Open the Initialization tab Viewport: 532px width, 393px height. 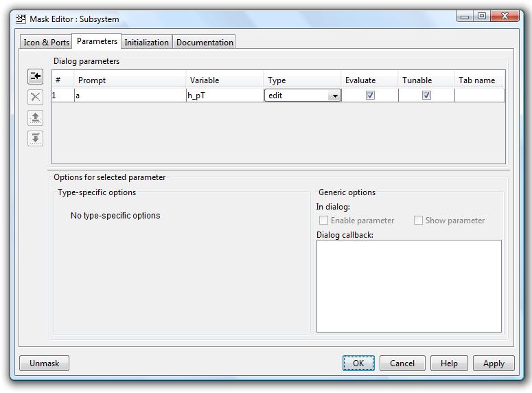[x=146, y=43]
